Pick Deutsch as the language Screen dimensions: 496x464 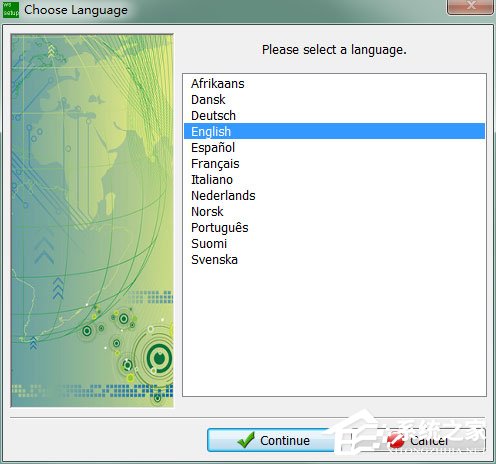(334, 115)
